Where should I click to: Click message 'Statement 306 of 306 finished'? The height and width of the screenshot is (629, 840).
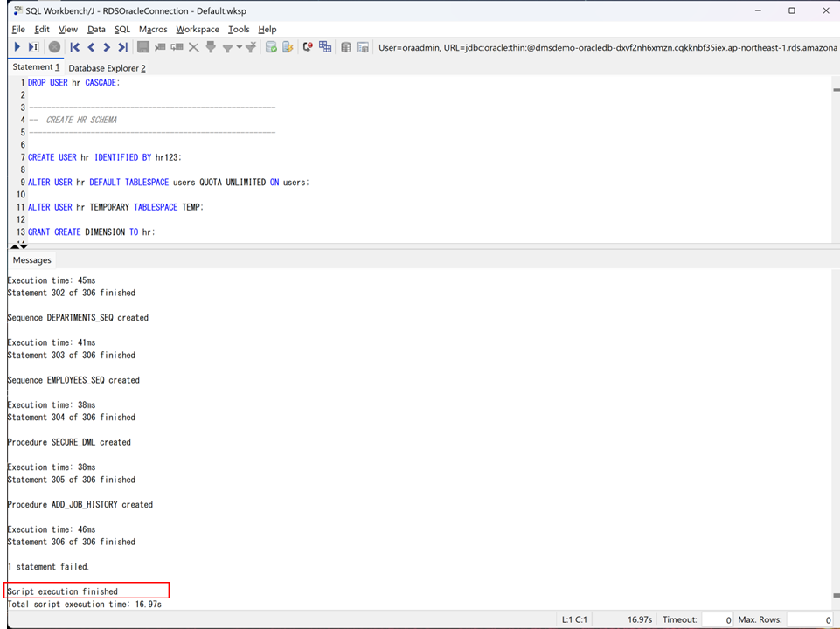72,542
